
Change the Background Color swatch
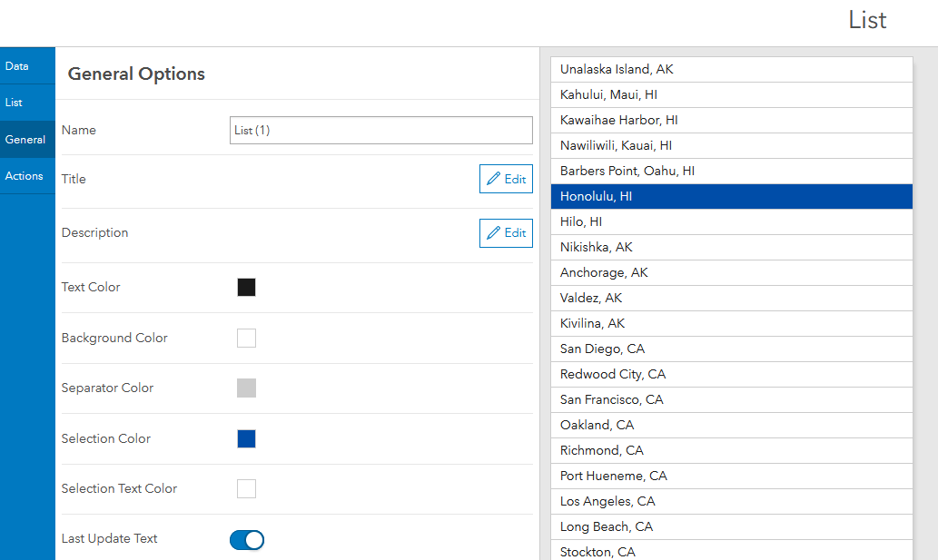point(246,337)
